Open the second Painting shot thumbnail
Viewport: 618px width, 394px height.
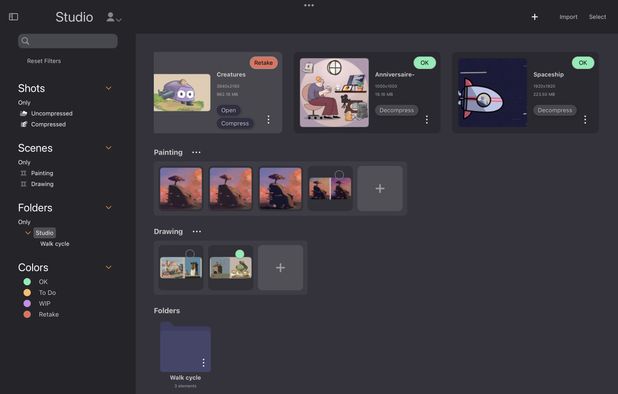click(231, 188)
